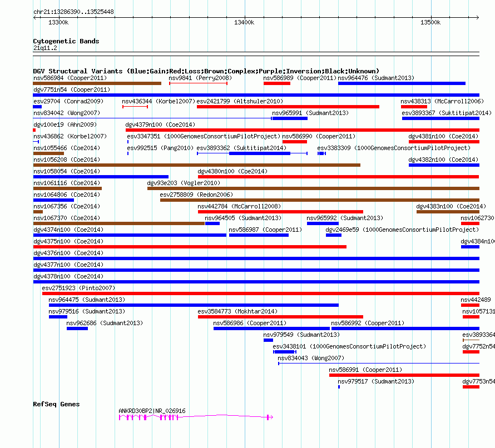Image resolution: width=495 pixels, height=448 pixels.
Task: Select the dgv4379n100 (Coe2014) label
Action: (160, 125)
